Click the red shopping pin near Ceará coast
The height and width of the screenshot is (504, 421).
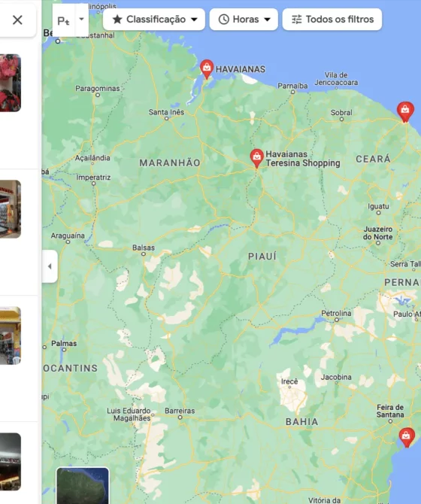click(405, 112)
